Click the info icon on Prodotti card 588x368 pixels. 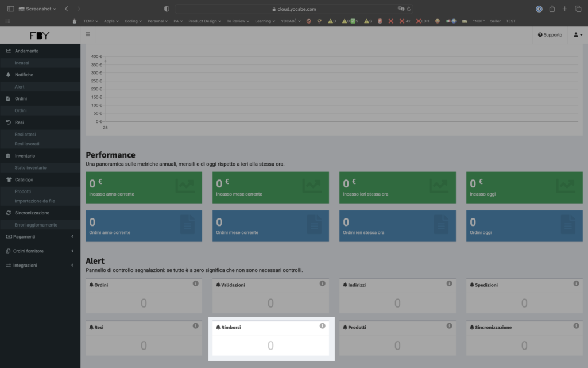point(449,326)
